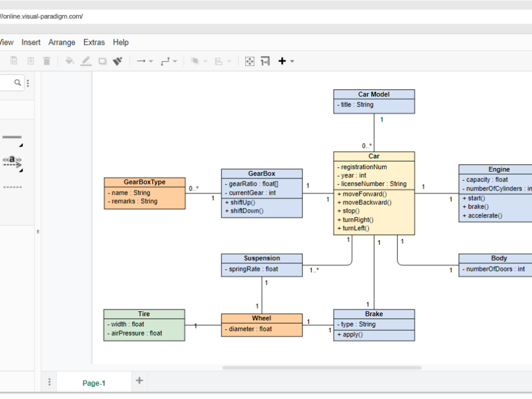Click the fit-to-window zoom icon
Screen dimensions: 532x399
coord(250,60)
